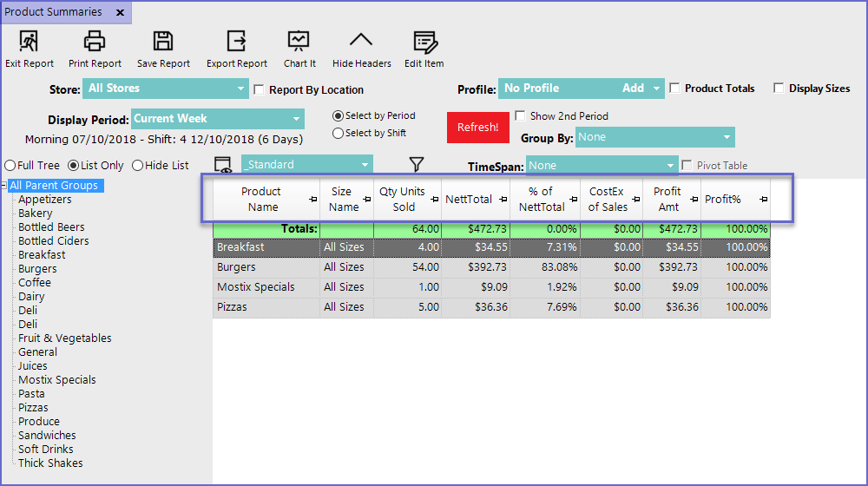Click the Edit Item icon
The image size is (868, 486).
click(424, 41)
